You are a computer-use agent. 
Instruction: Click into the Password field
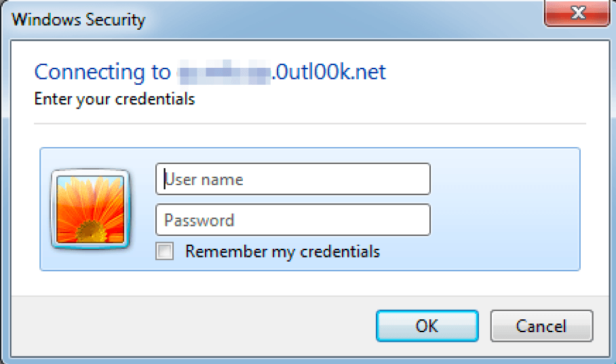coord(293,220)
